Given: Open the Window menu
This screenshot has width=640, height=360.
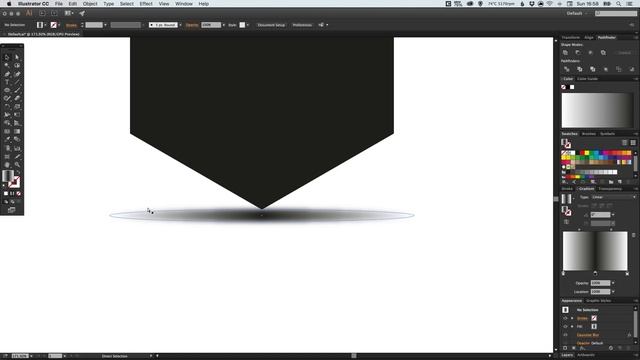Looking at the screenshot, I should [184, 4].
